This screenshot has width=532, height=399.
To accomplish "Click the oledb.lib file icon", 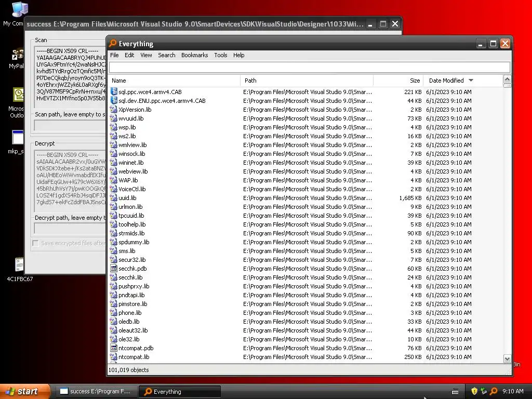I will click(114, 321).
